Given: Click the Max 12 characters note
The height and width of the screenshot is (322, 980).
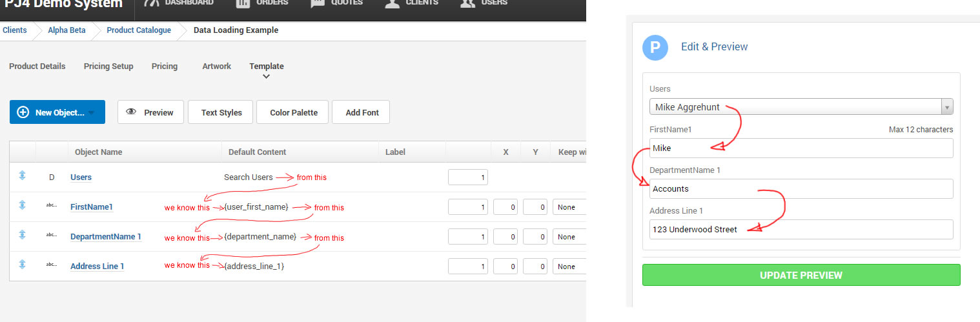Looking at the screenshot, I should pyautogui.click(x=921, y=130).
